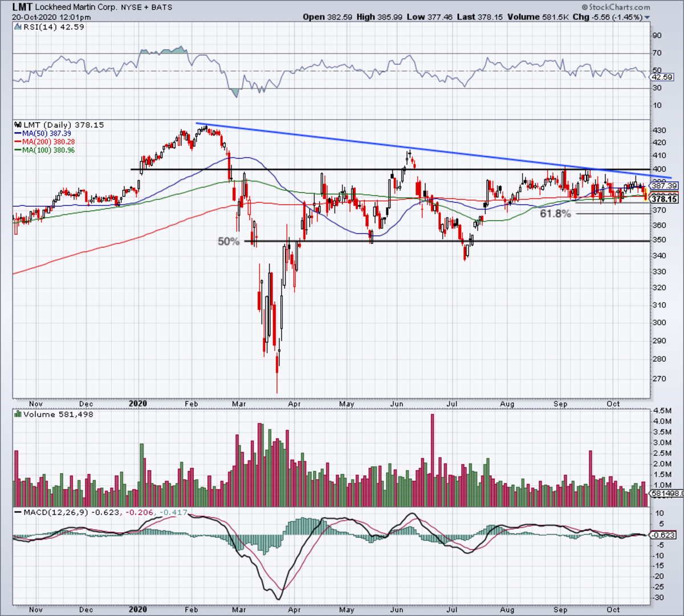Click the 378.15 last price tag on axis

[664, 200]
